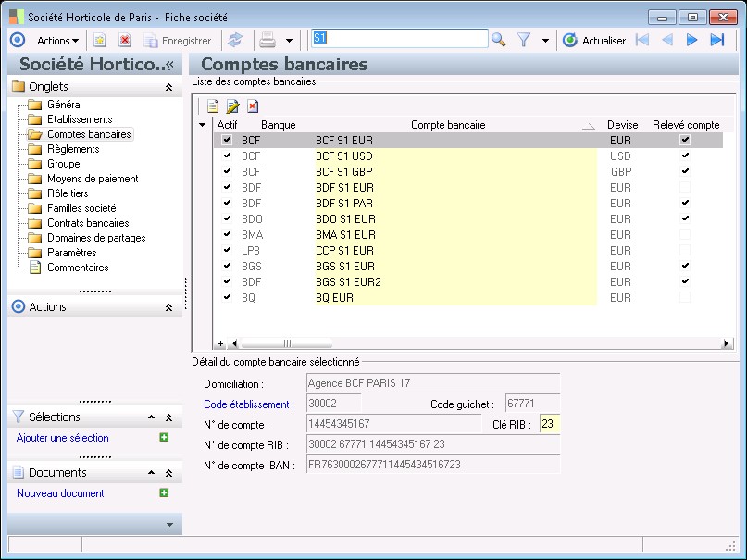Click the search magnifier icon
747x560 pixels.
pos(498,40)
